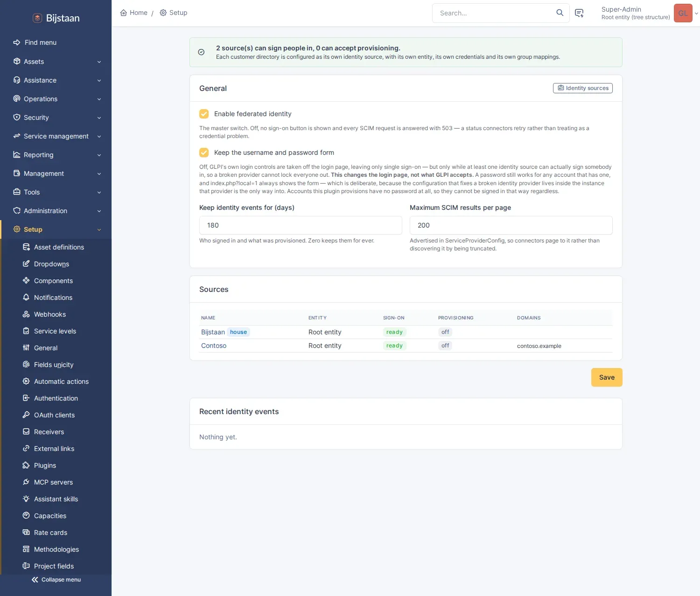This screenshot has width=700, height=596.
Task: Click the Save button
Action: [x=607, y=377]
